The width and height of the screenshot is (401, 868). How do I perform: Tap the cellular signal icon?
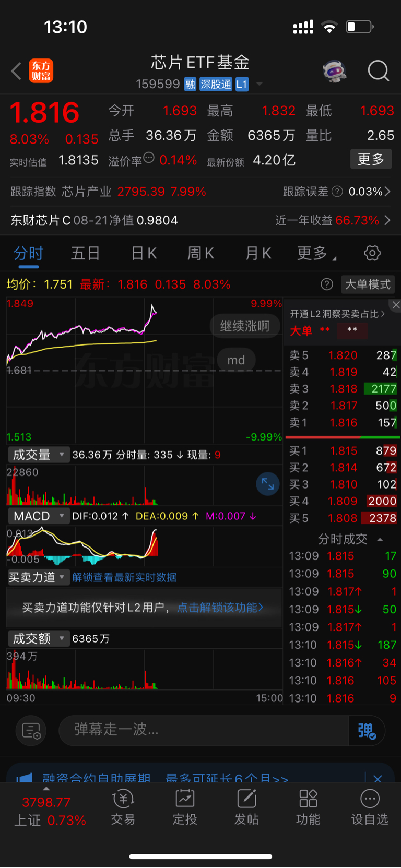coord(303,27)
